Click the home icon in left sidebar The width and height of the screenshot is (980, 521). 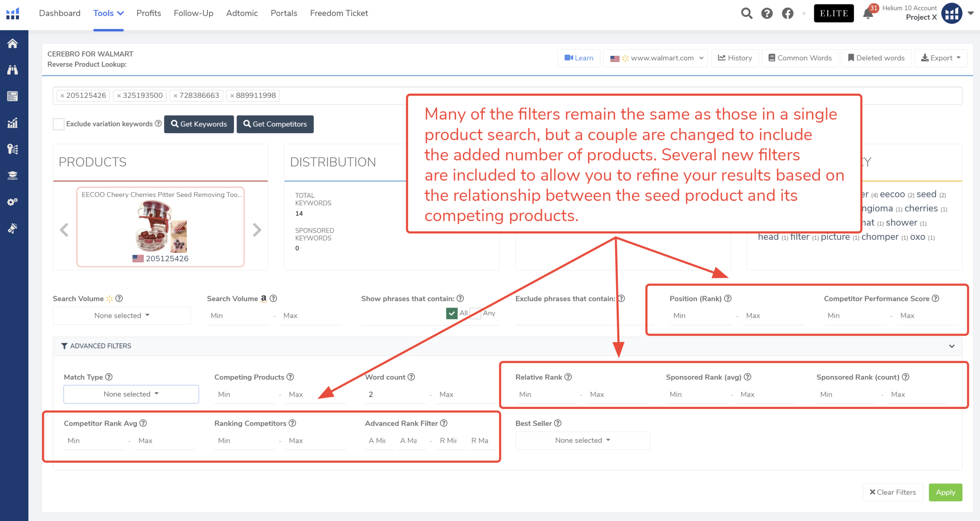[x=13, y=44]
